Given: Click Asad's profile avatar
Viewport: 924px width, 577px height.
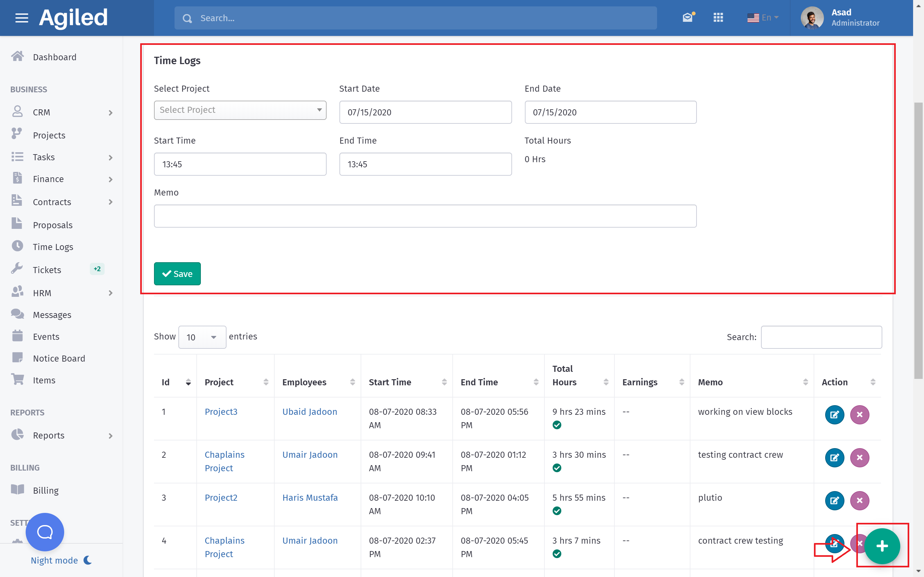Looking at the screenshot, I should 812,18.
